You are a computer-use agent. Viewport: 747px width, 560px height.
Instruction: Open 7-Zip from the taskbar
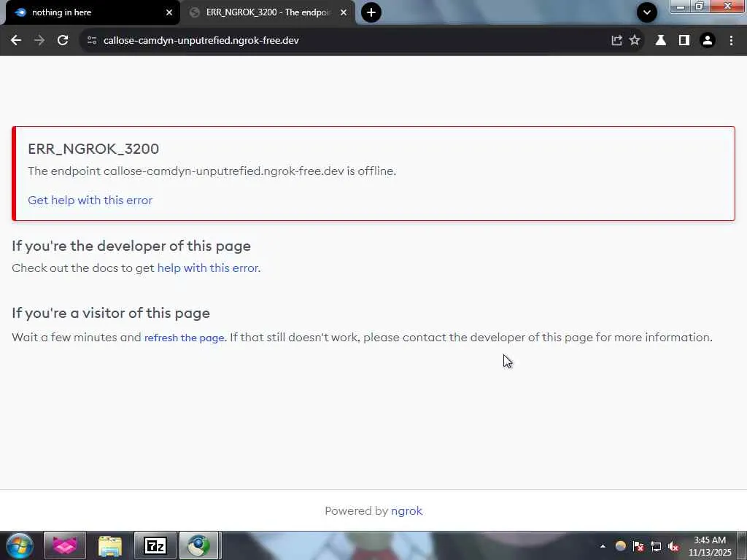coord(155,545)
